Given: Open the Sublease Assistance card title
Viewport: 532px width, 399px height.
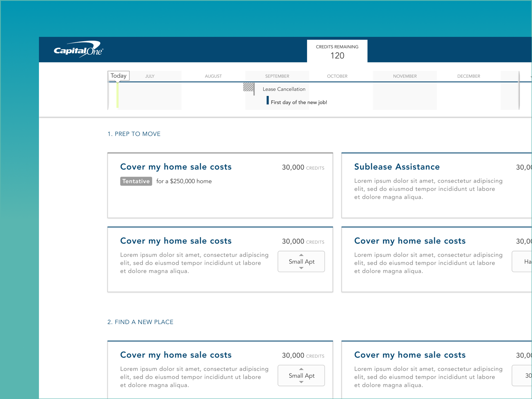Looking at the screenshot, I should (x=397, y=167).
